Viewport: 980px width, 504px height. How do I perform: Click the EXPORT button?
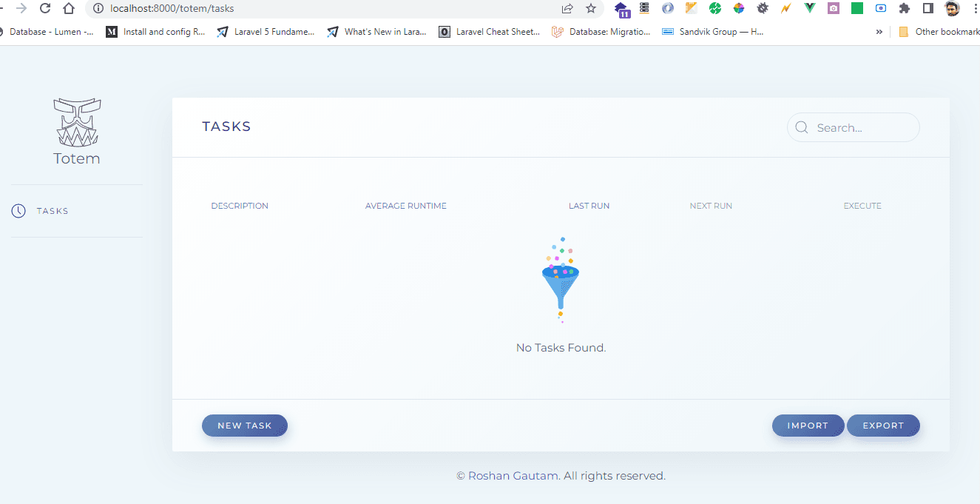pyautogui.click(x=883, y=426)
